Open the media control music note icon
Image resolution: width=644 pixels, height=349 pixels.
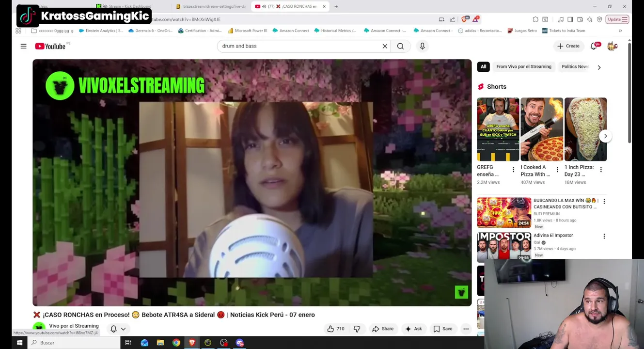click(x=561, y=19)
